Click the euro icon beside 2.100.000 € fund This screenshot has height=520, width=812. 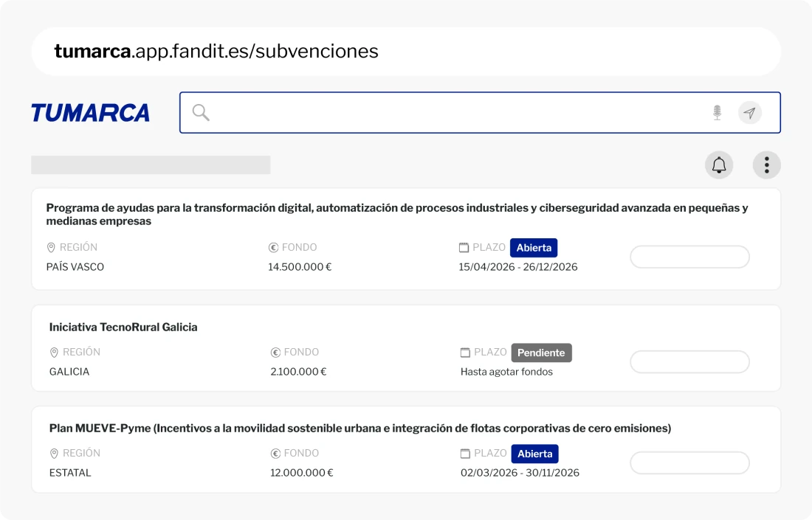coord(275,353)
